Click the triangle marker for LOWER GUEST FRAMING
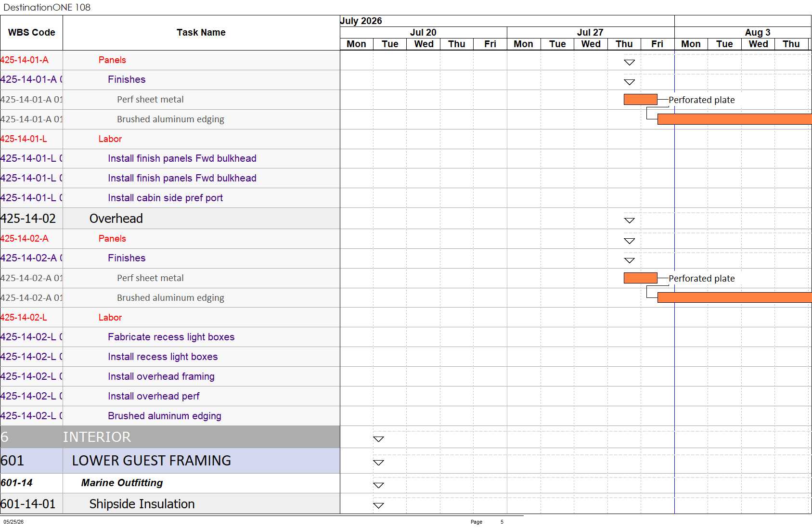 point(379,463)
